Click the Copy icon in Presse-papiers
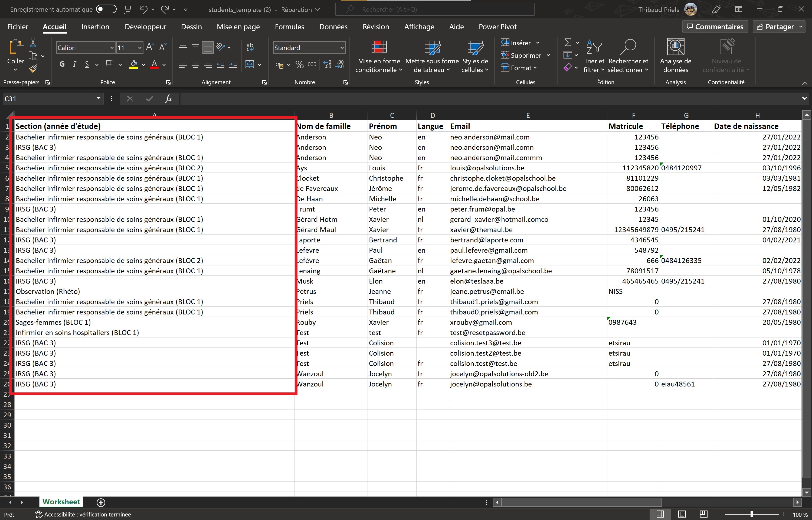Image resolution: width=812 pixels, height=520 pixels. pos(33,56)
